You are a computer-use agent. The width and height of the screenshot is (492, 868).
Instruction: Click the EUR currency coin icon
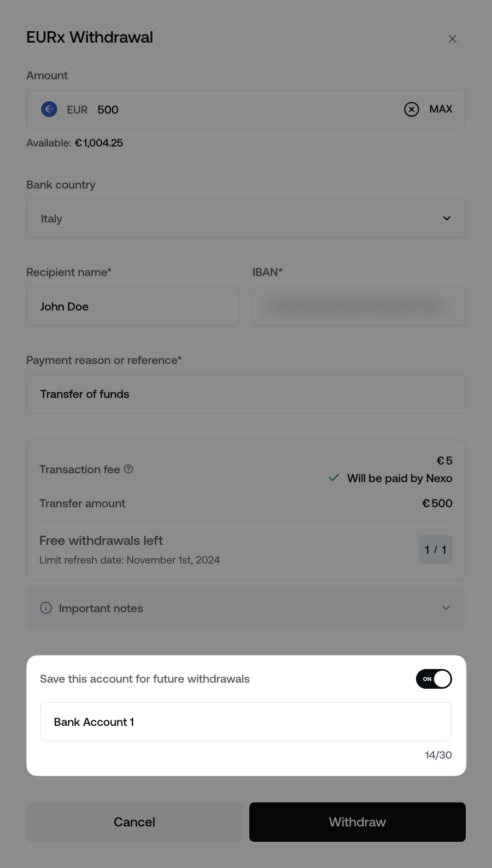click(49, 109)
